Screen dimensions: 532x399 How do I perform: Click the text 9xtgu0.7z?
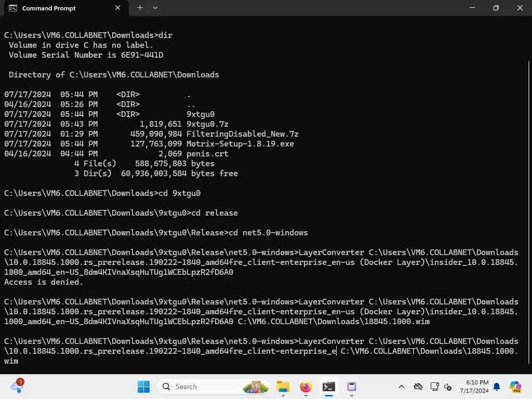pyautogui.click(x=207, y=124)
